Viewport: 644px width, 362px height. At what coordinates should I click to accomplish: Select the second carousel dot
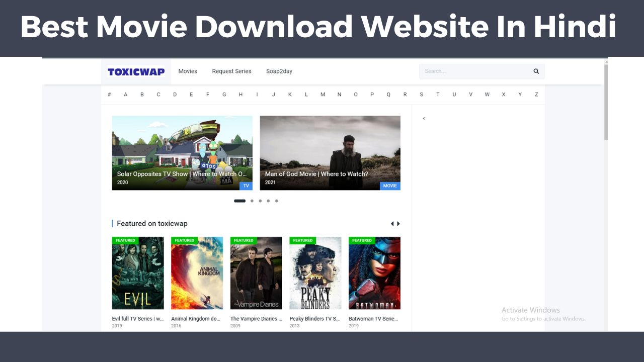252,201
